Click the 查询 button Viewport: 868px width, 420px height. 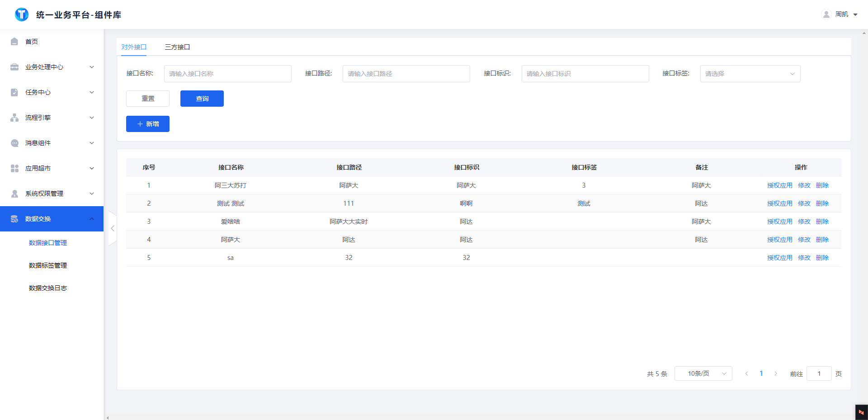click(202, 99)
